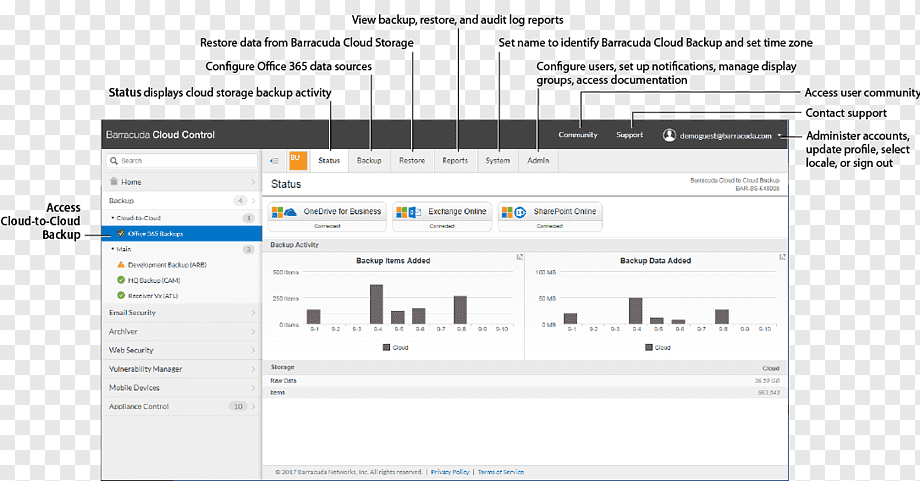The height and width of the screenshot is (481, 920).
Task: Switch to the Reports tab
Action: pyautogui.click(x=455, y=161)
